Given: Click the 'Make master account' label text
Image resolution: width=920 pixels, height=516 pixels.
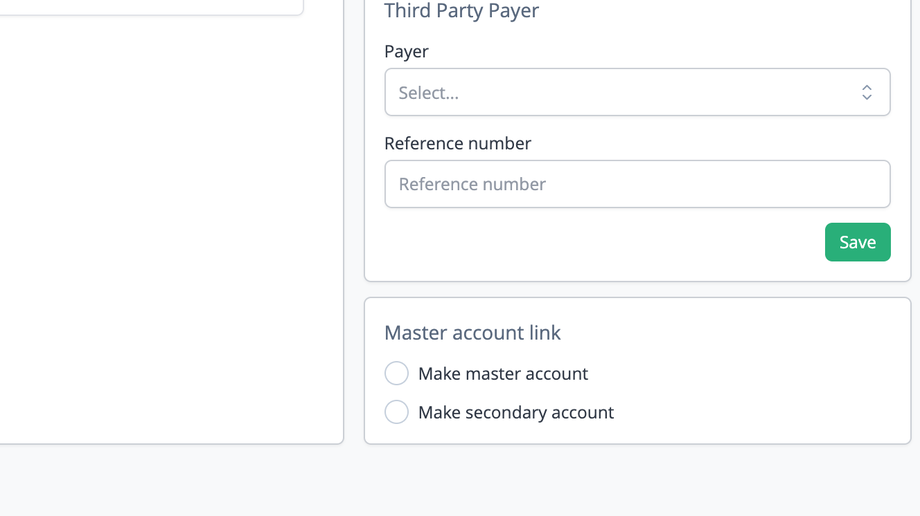Looking at the screenshot, I should tap(503, 374).
